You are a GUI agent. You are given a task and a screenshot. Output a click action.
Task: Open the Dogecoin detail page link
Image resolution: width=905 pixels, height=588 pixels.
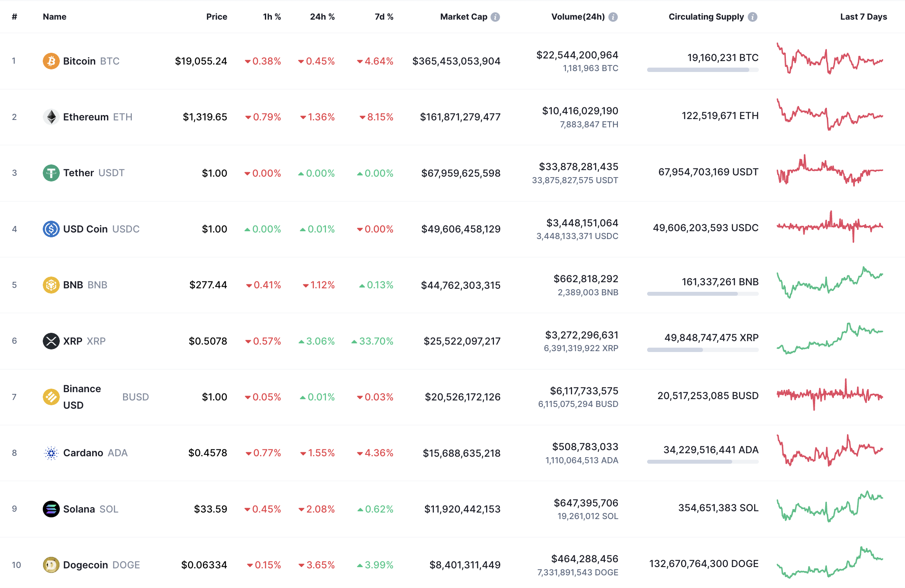pyautogui.click(x=86, y=564)
